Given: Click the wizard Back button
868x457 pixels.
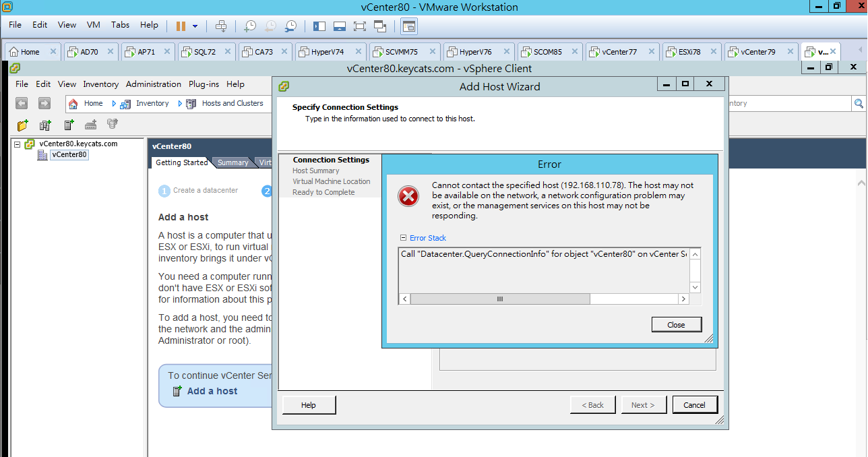Looking at the screenshot, I should 592,405.
